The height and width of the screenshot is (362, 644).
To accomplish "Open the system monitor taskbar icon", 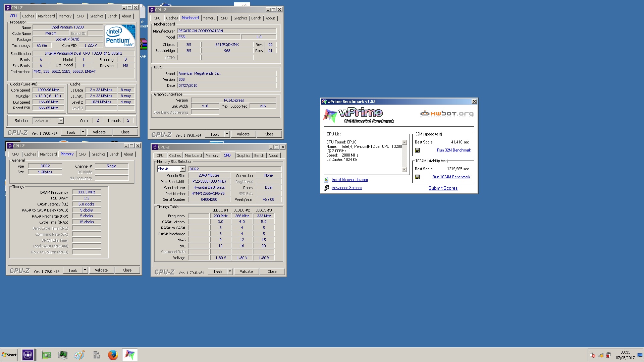I will point(62,355).
